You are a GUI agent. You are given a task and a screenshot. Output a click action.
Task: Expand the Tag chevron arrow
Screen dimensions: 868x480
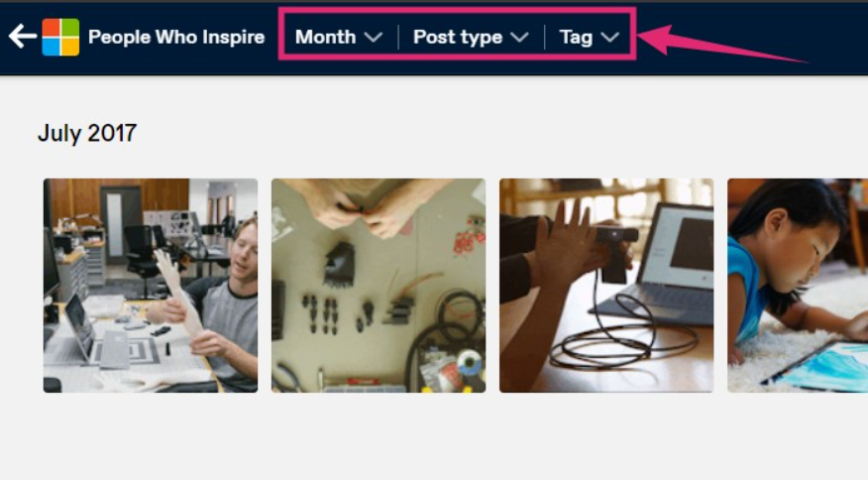609,37
